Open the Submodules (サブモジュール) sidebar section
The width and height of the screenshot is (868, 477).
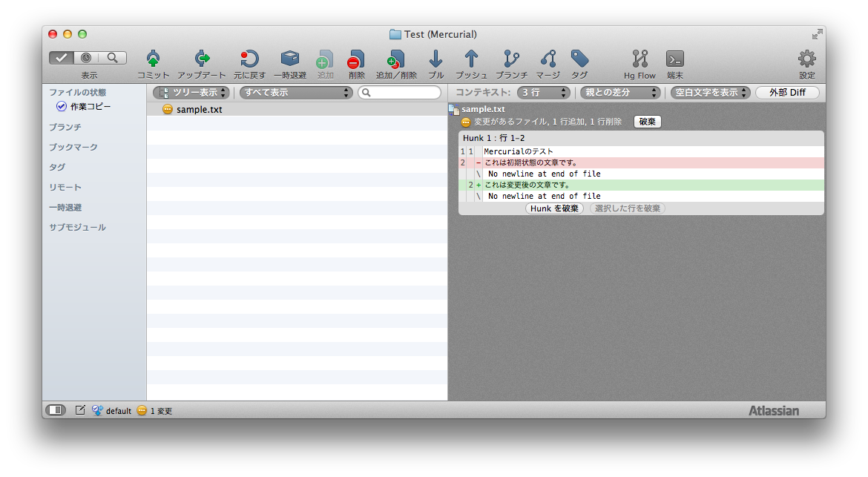(x=77, y=228)
